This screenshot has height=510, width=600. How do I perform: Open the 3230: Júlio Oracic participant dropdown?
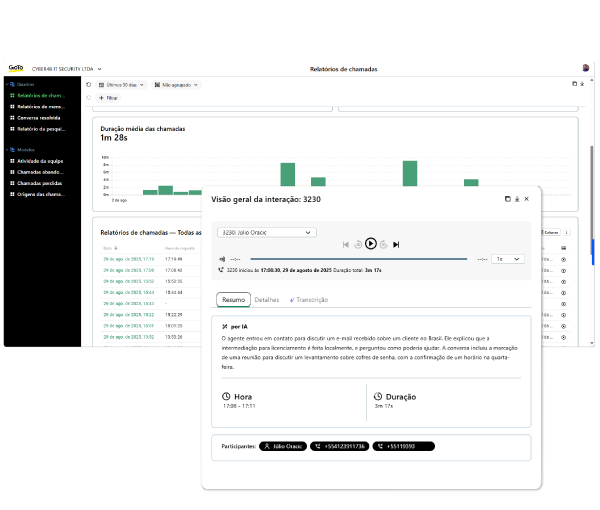coord(266,232)
